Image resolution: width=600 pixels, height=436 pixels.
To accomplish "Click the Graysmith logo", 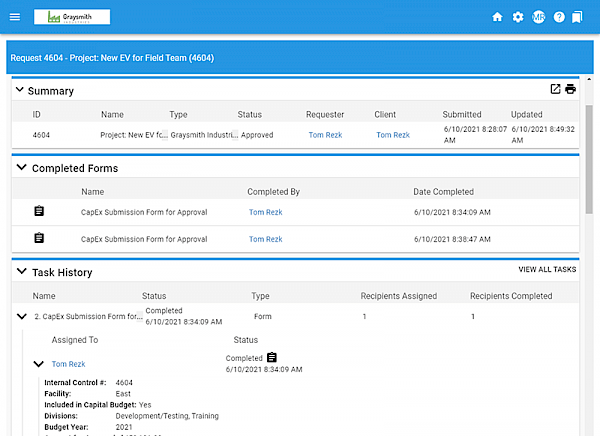I will coord(72,17).
